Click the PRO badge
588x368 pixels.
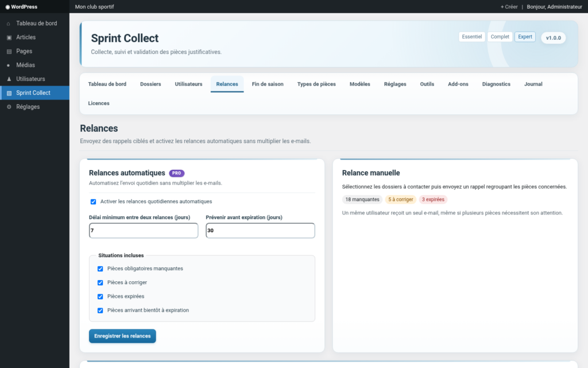coord(177,173)
